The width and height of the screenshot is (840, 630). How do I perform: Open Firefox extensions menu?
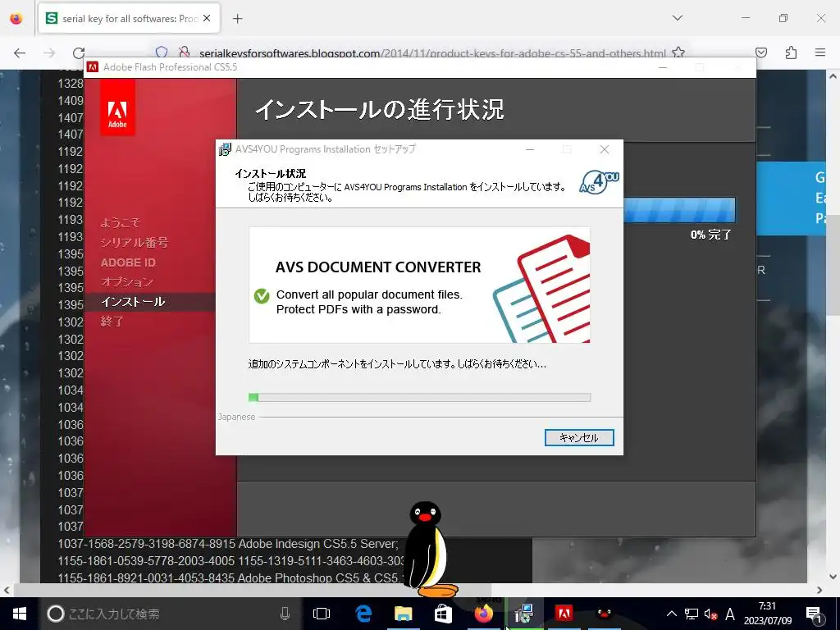tap(791, 52)
